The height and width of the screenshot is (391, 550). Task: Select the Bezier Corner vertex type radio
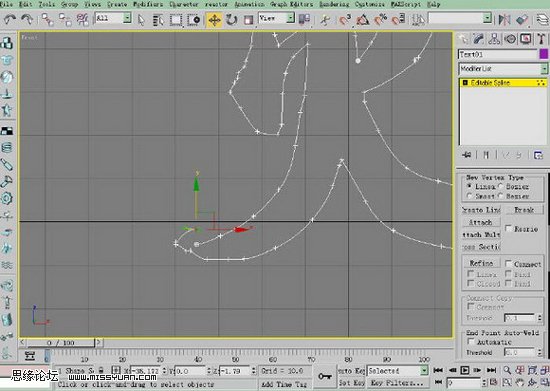point(501,196)
